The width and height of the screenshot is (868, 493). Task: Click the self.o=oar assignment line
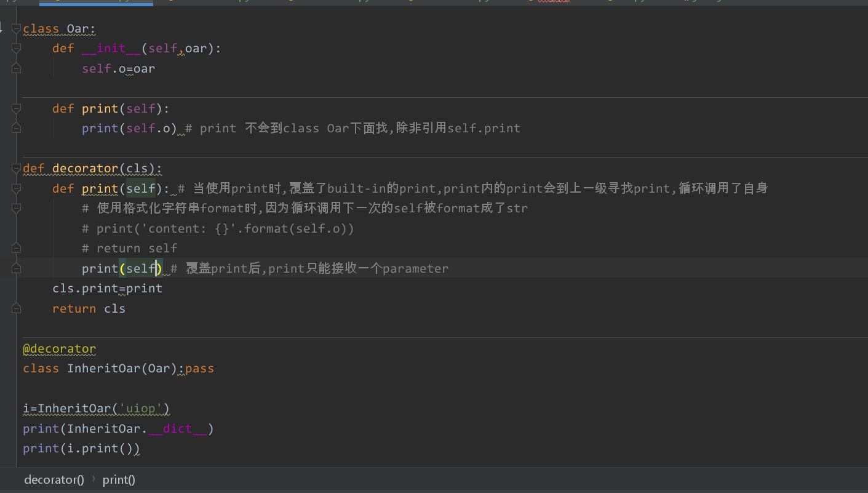click(119, 68)
